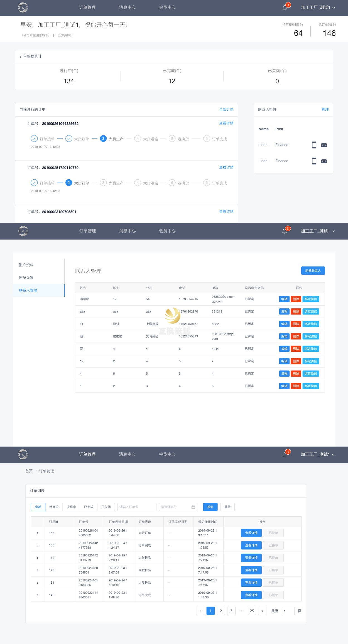The height and width of the screenshot is (644, 348).
Task: Select the 流程中 order status filter
Action: [x=71, y=507]
